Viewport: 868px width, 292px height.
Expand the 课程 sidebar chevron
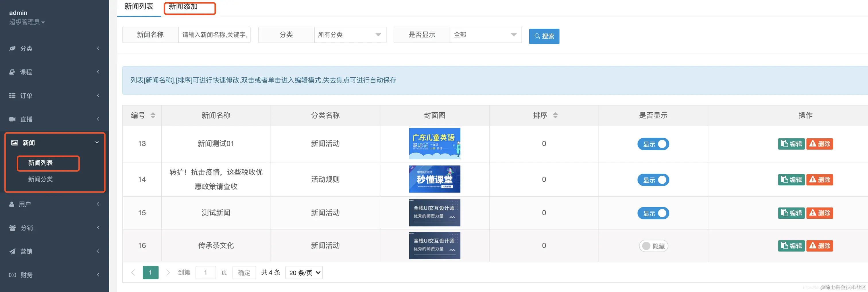pos(98,72)
